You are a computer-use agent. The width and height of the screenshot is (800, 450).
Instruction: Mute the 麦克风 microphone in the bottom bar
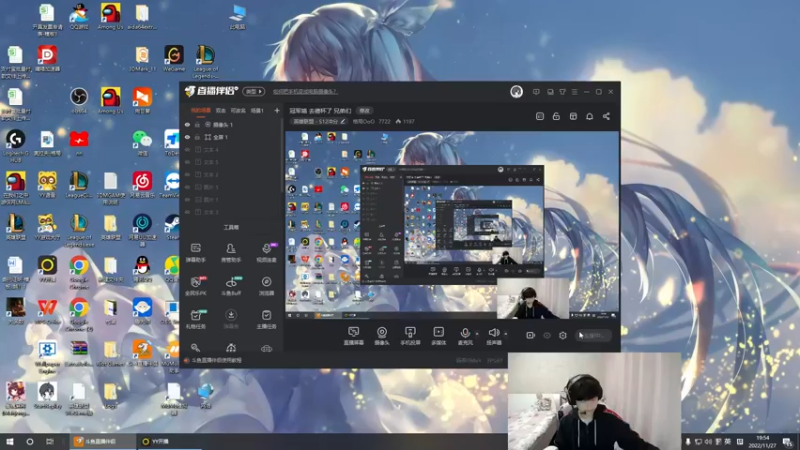[465, 336]
